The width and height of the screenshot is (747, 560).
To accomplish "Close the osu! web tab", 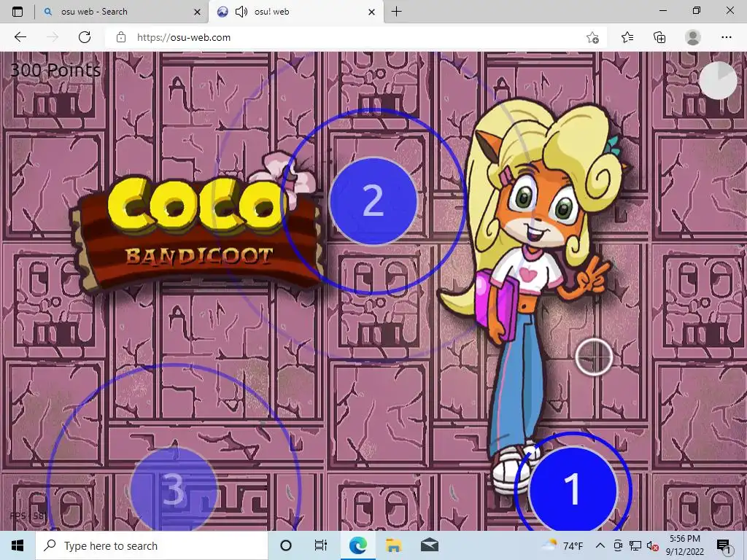I will click(371, 12).
